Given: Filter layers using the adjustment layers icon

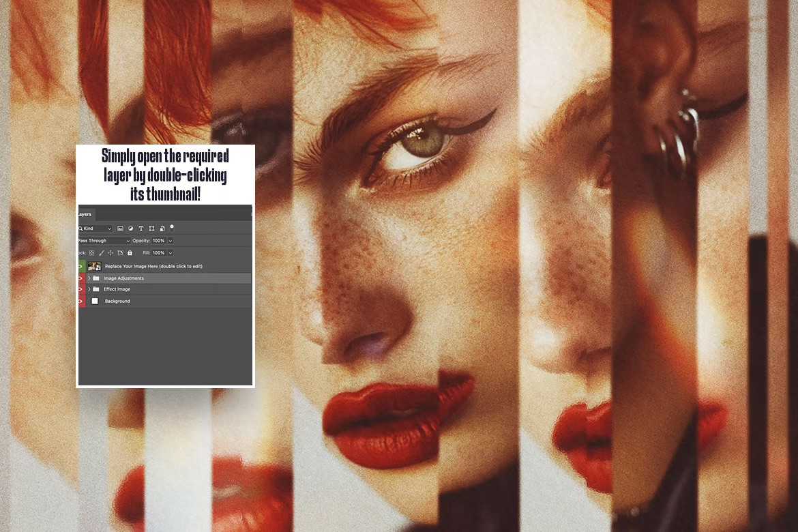Looking at the screenshot, I should tap(130, 228).
